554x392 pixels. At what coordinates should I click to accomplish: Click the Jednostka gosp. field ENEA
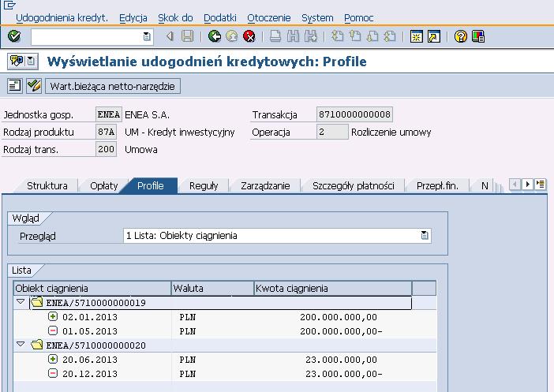coord(108,114)
